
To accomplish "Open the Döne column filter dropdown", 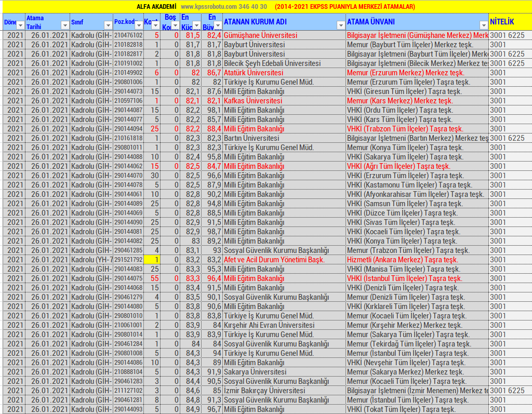I will 20,25.
